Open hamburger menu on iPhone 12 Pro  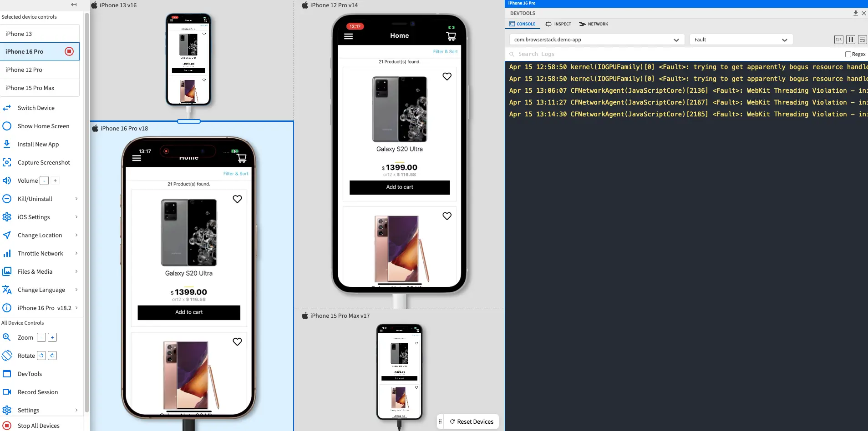coord(349,36)
